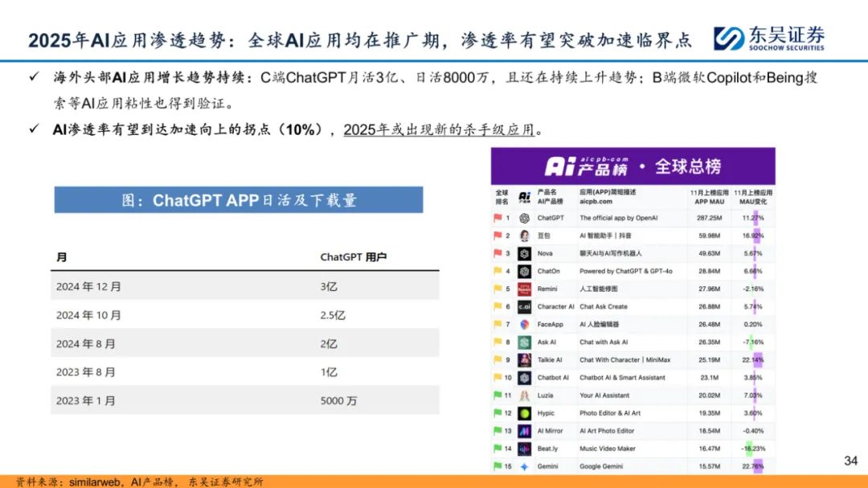
Task: Click the 'Music Video Maker' description
Action: [608, 449]
